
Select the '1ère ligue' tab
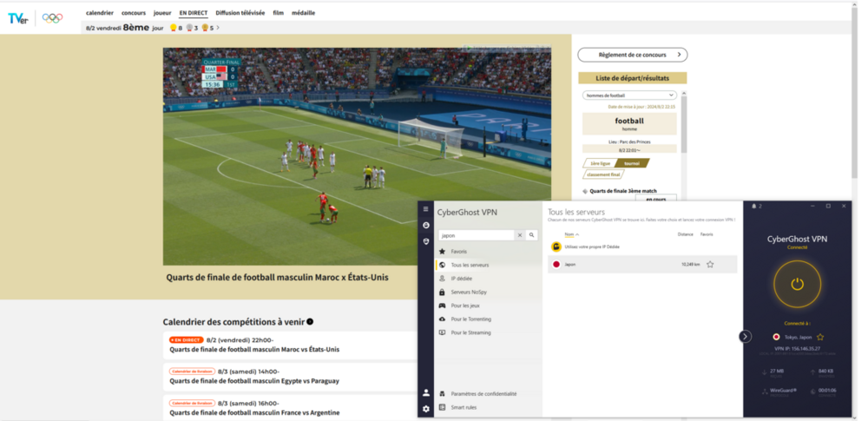(x=600, y=163)
